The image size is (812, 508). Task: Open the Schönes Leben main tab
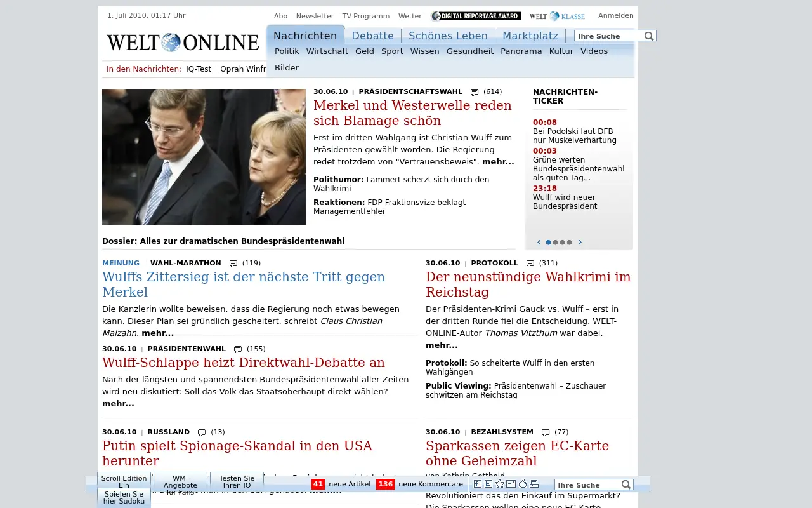pos(448,36)
